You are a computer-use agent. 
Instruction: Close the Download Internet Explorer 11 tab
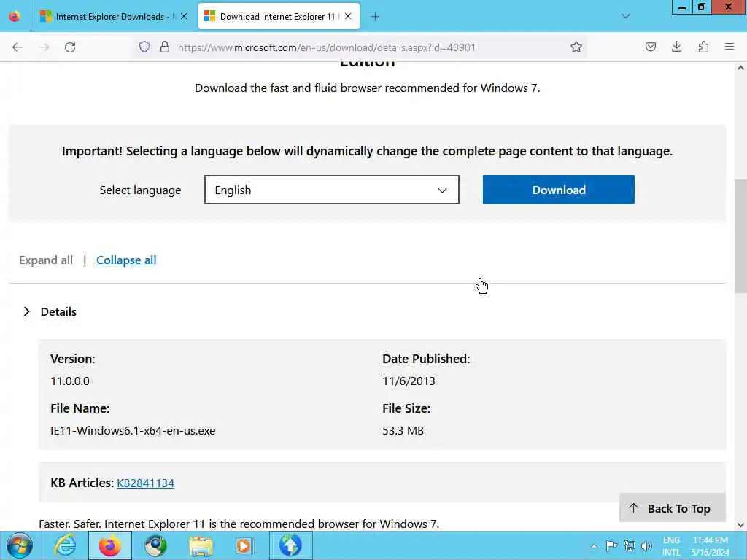348,17
